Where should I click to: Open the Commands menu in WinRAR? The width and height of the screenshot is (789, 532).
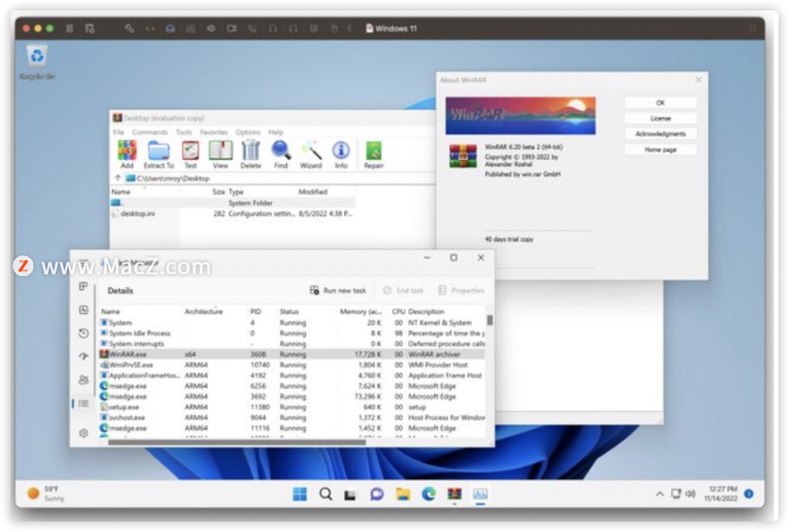pyautogui.click(x=149, y=132)
